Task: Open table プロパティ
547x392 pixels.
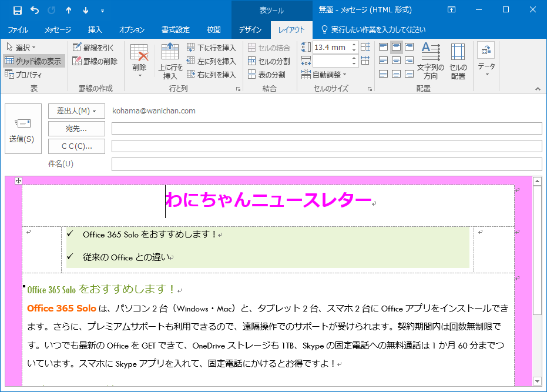Action: pyautogui.click(x=24, y=75)
